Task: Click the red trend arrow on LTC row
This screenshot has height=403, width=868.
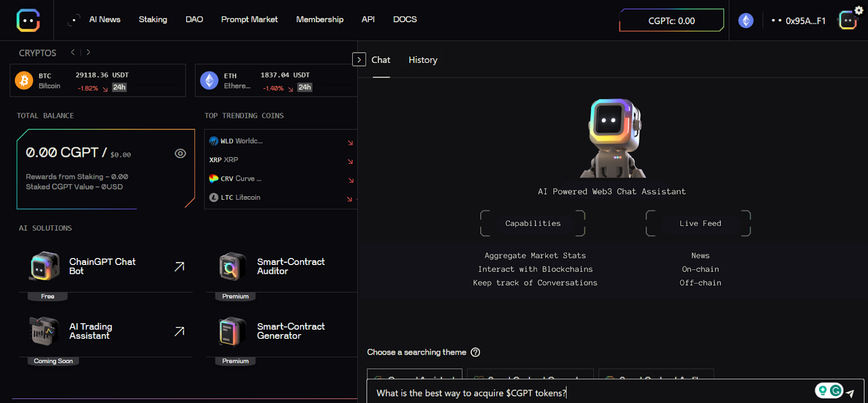Action: coord(350,199)
